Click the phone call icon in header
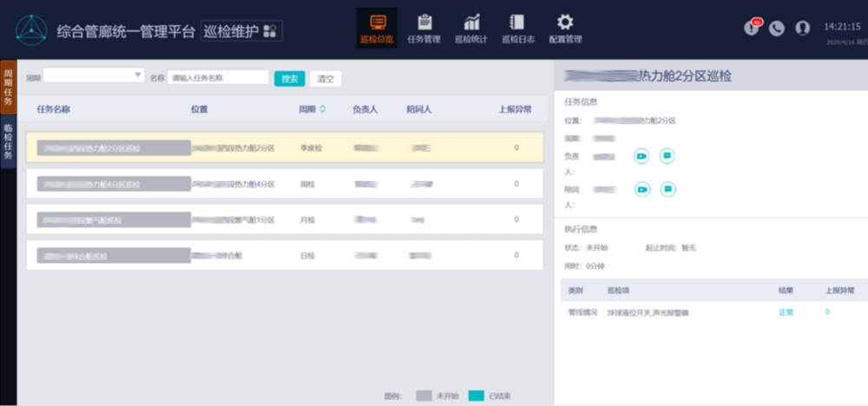Viewport: 868px width, 406px height. (777, 28)
